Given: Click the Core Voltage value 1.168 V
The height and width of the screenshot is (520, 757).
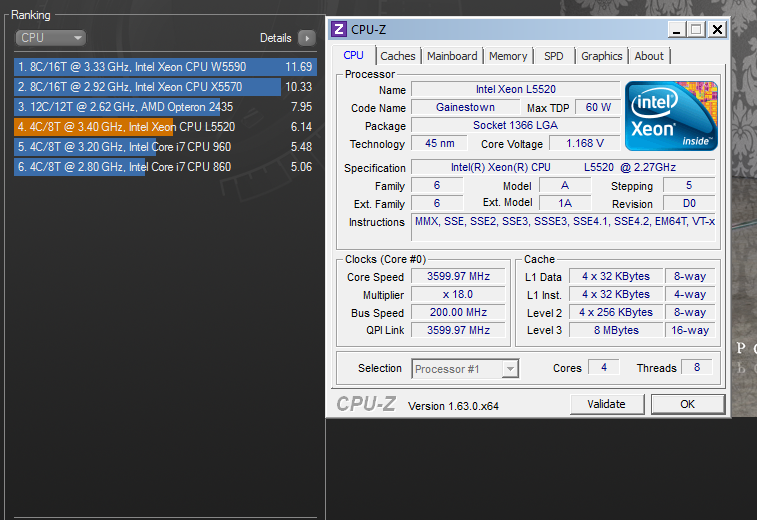Looking at the screenshot, I should point(585,143).
